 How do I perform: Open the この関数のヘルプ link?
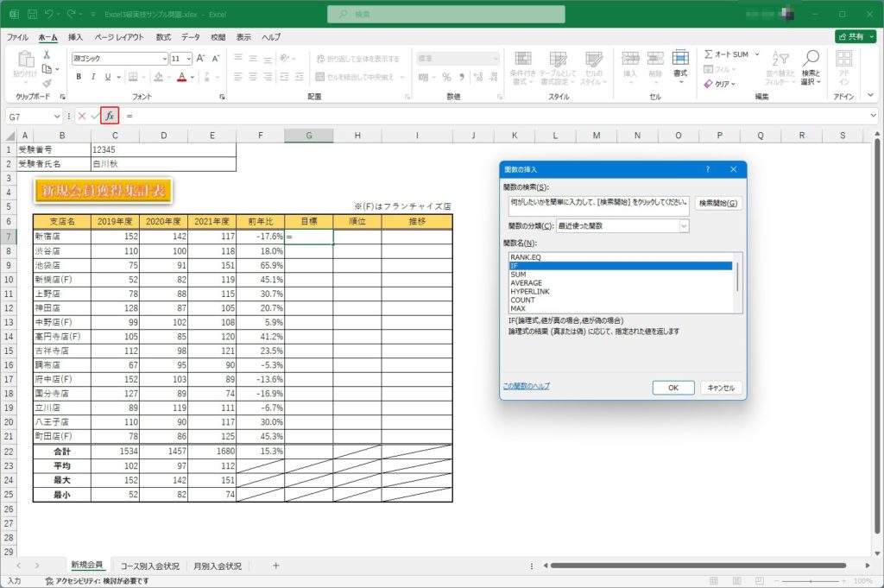(x=526, y=386)
